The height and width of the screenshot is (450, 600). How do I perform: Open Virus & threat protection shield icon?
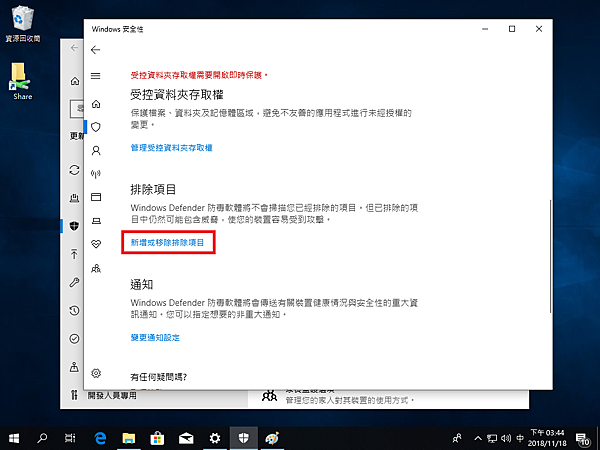click(x=96, y=127)
